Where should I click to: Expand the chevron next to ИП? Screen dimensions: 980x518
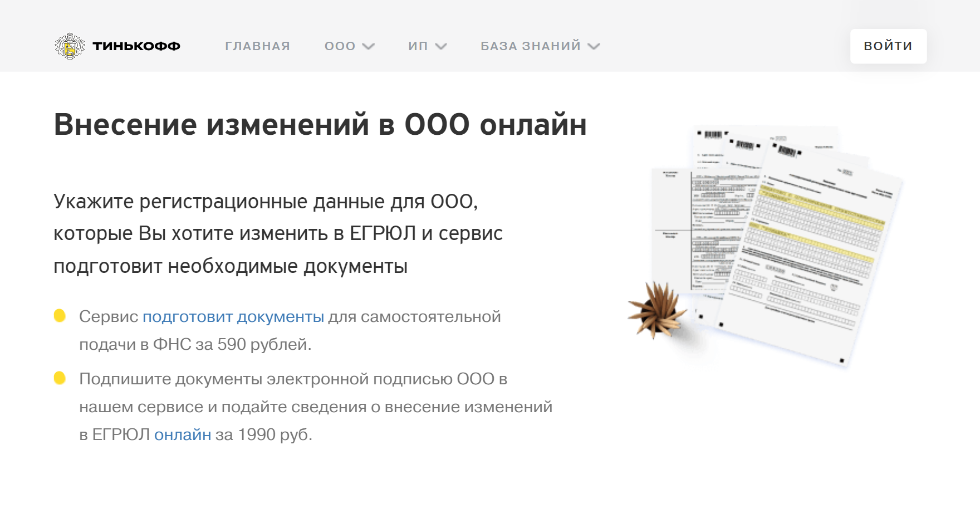441,46
